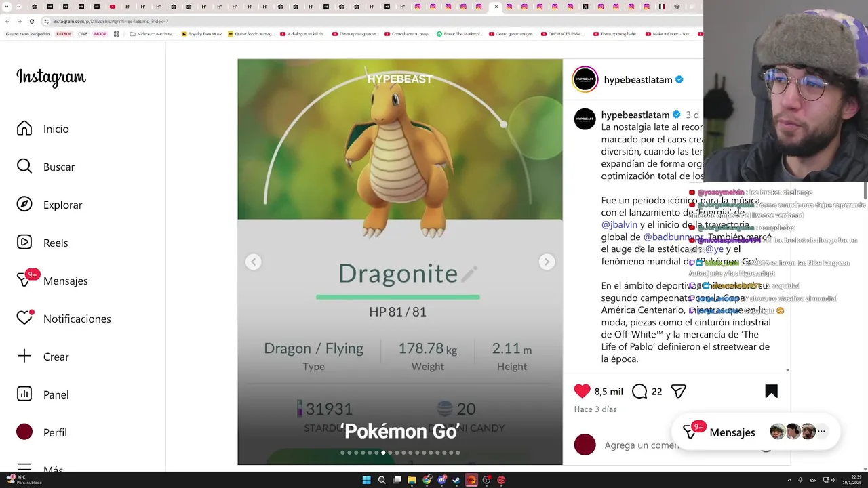The width and height of the screenshot is (868, 488).
Task: Open the @jbalvin mention link
Action: 619,224
